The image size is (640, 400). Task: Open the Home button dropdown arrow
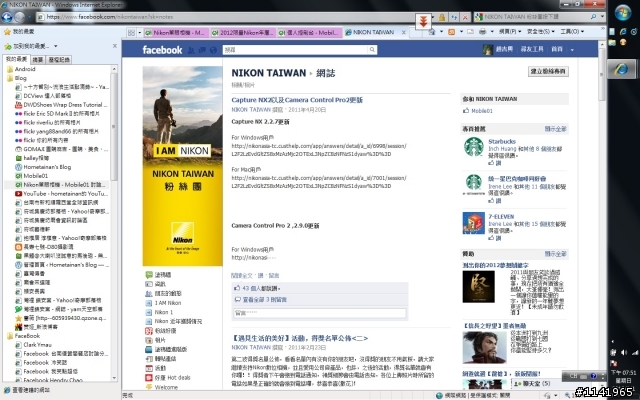coord(441,32)
